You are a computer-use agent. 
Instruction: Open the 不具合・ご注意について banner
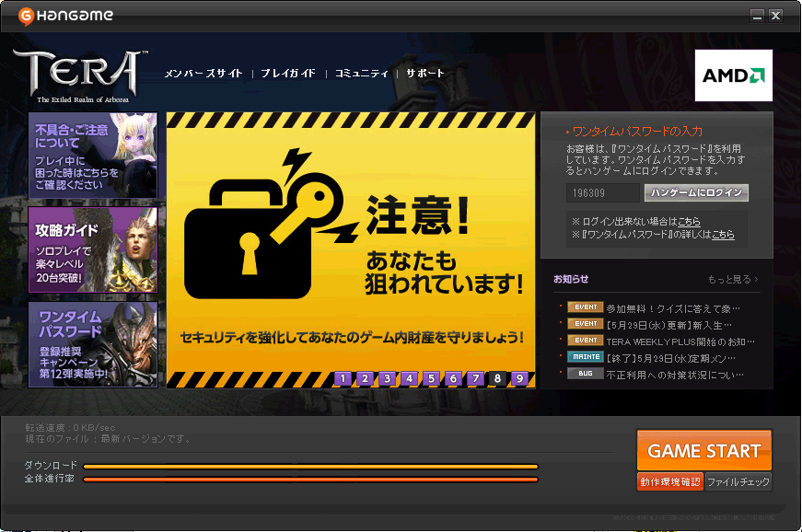(x=93, y=156)
